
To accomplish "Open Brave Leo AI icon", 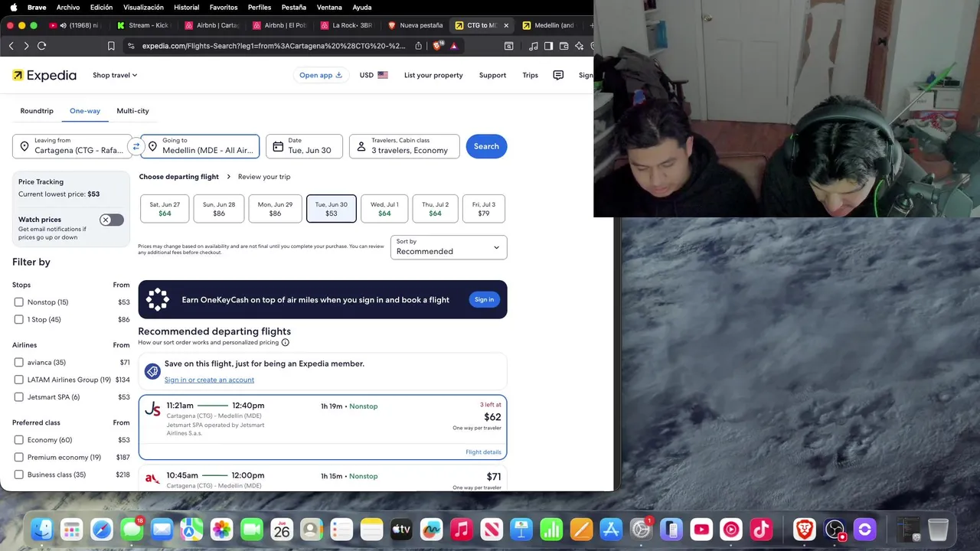I will pos(579,46).
